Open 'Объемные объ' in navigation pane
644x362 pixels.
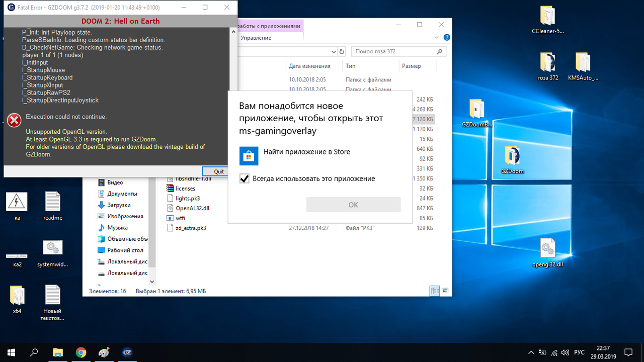[x=123, y=239]
